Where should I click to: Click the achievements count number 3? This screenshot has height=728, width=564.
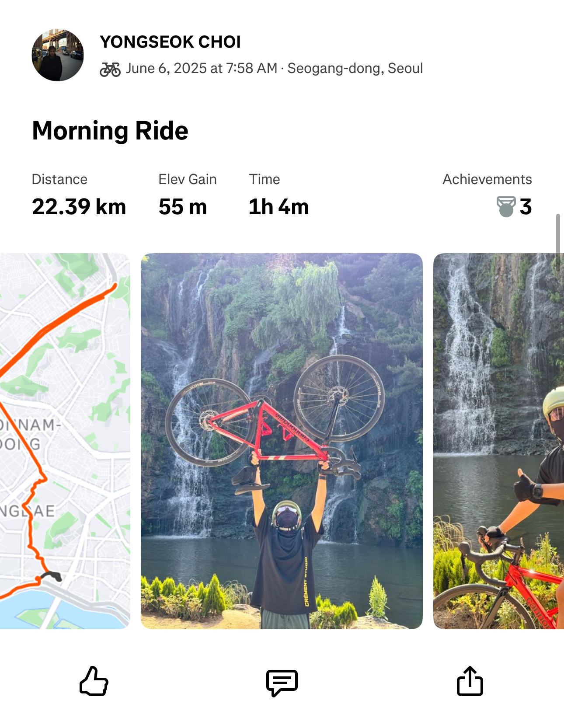pos(526,207)
